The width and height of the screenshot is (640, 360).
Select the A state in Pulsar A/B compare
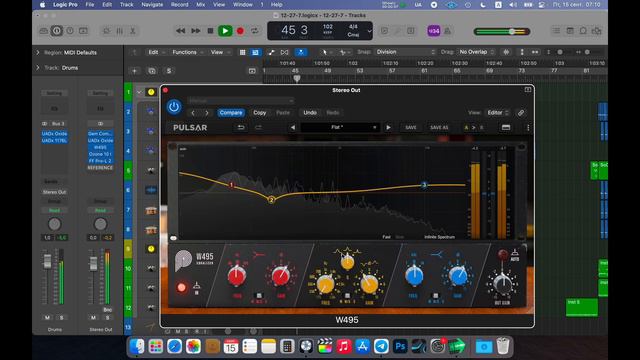[x=466, y=128]
